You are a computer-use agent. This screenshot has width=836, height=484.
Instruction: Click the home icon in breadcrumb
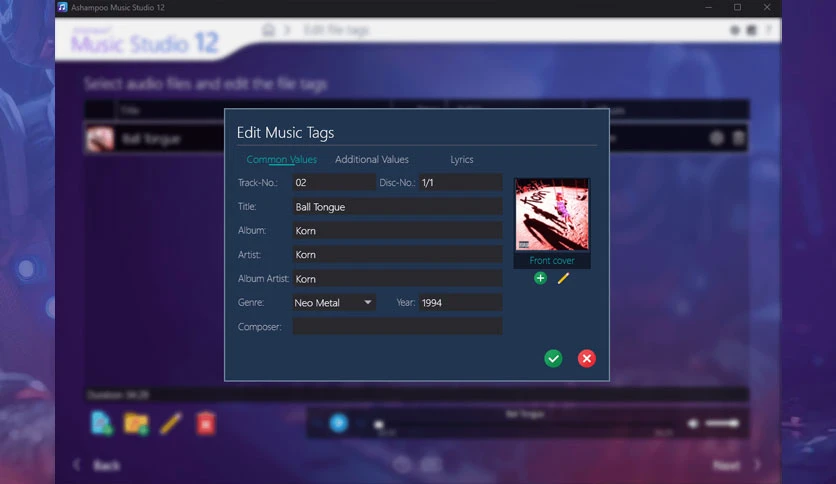pos(268,30)
